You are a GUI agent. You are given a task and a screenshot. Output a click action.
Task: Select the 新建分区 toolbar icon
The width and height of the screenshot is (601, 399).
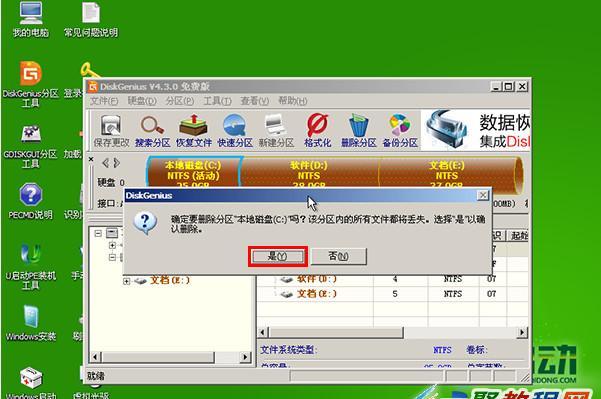click(276, 131)
